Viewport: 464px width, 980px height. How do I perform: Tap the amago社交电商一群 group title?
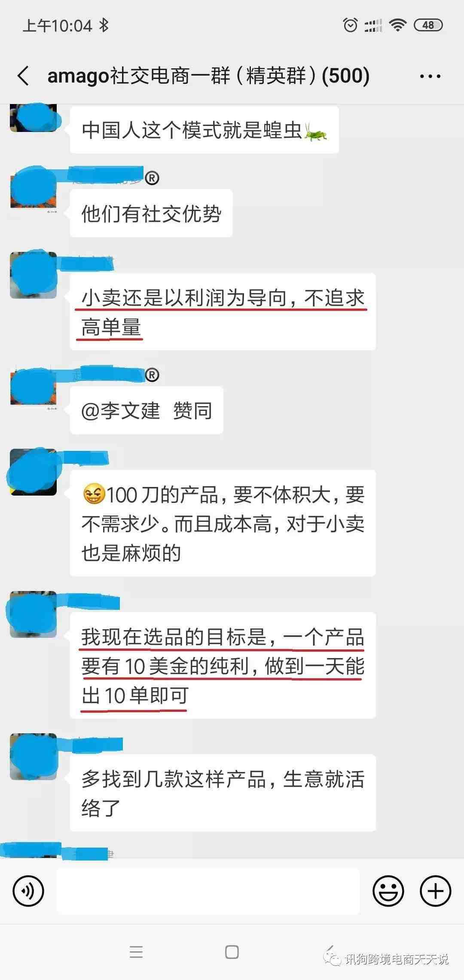[x=208, y=76]
